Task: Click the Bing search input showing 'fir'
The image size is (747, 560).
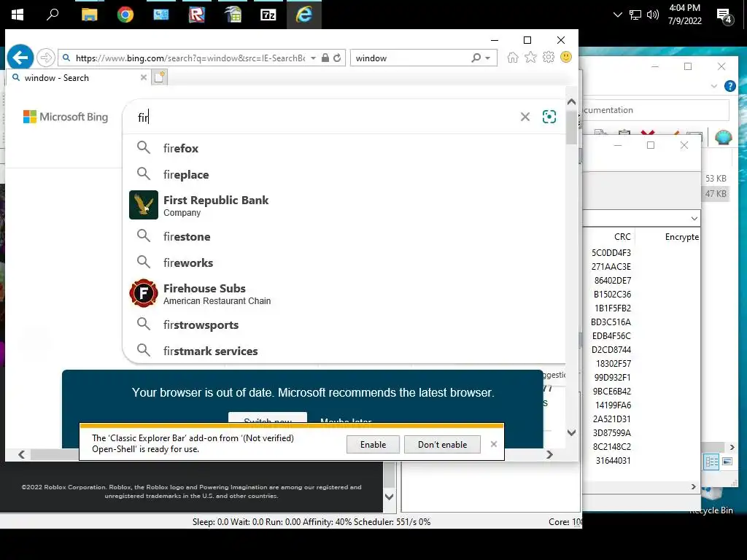Action: [324, 117]
